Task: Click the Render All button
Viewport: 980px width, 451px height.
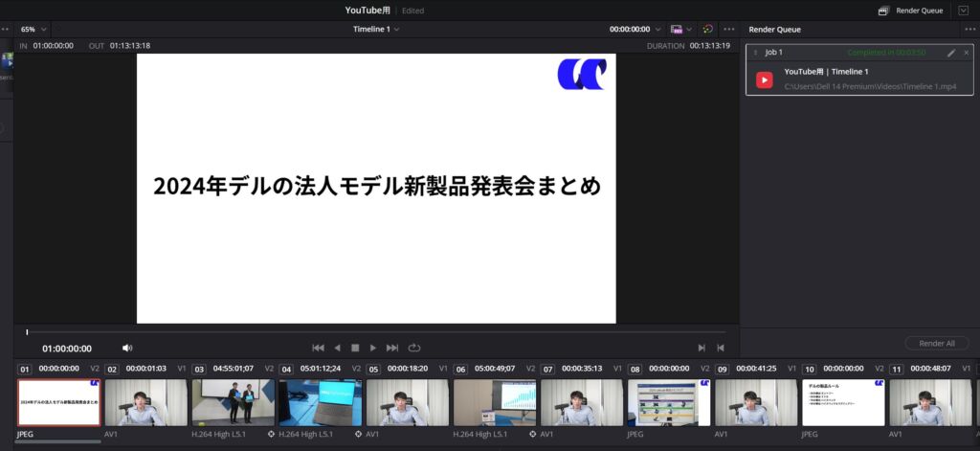Action: point(936,344)
